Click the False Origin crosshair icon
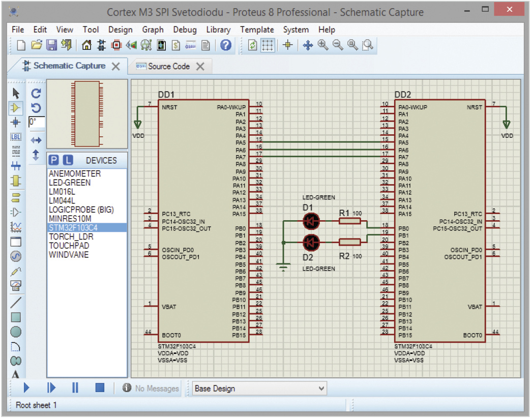 click(x=288, y=45)
